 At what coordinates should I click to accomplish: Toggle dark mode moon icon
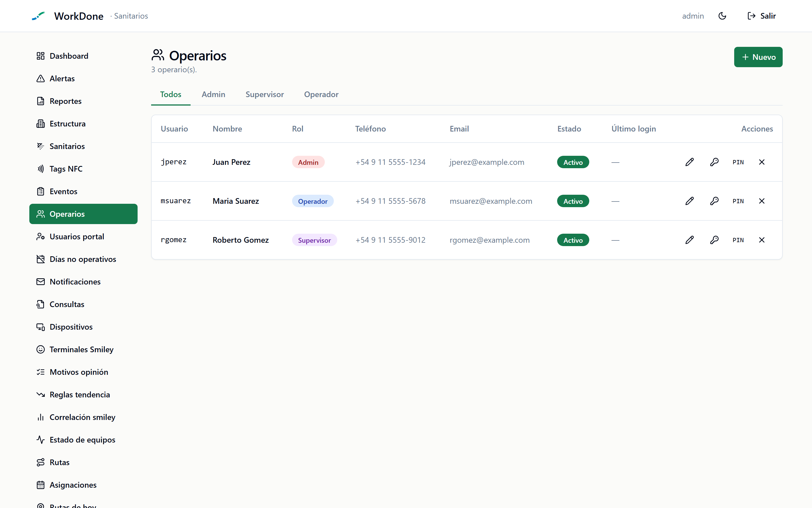click(722, 16)
